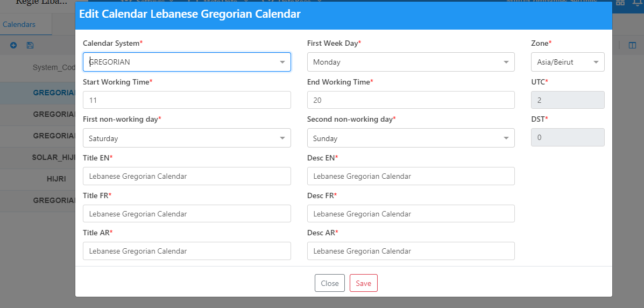
Task: Focus the Desc FR input field
Action: [411, 214]
